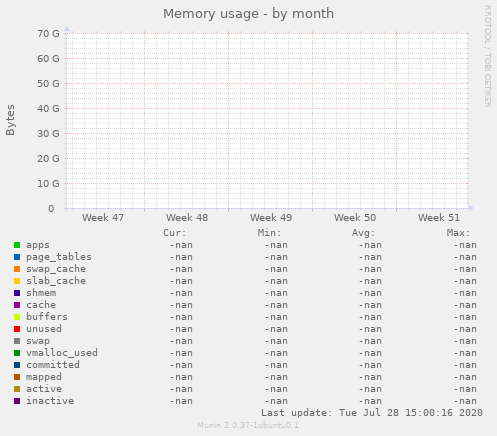
Task: Select the 'cache' legend label
Action: click(41, 305)
